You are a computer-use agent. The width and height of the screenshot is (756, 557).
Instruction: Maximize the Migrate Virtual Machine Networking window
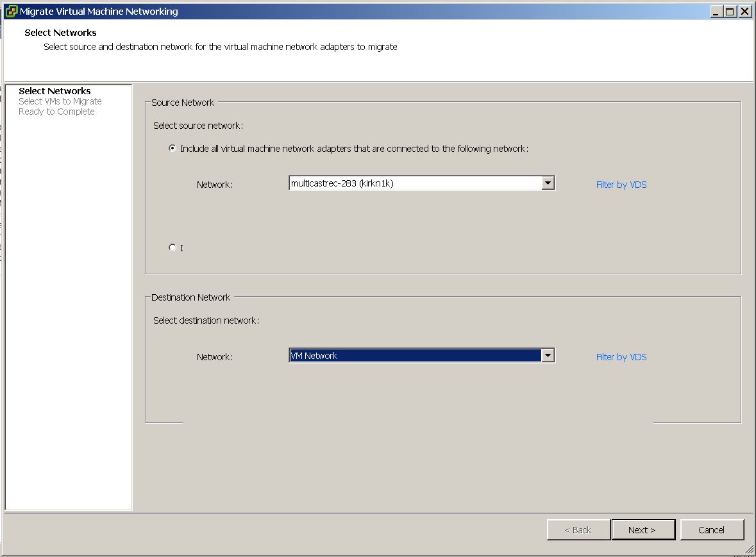(x=730, y=12)
